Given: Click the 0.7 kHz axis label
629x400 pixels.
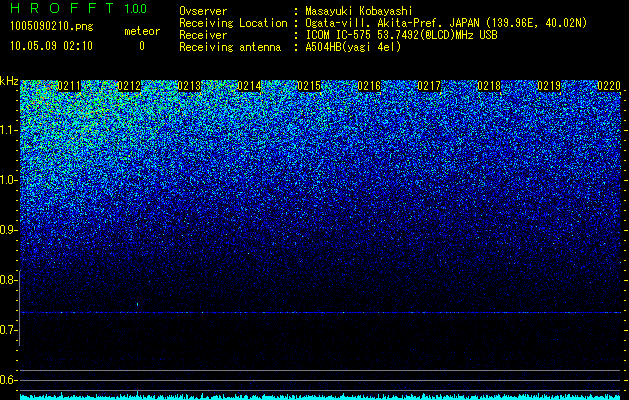Looking at the screenshot, I should [9, 330].
